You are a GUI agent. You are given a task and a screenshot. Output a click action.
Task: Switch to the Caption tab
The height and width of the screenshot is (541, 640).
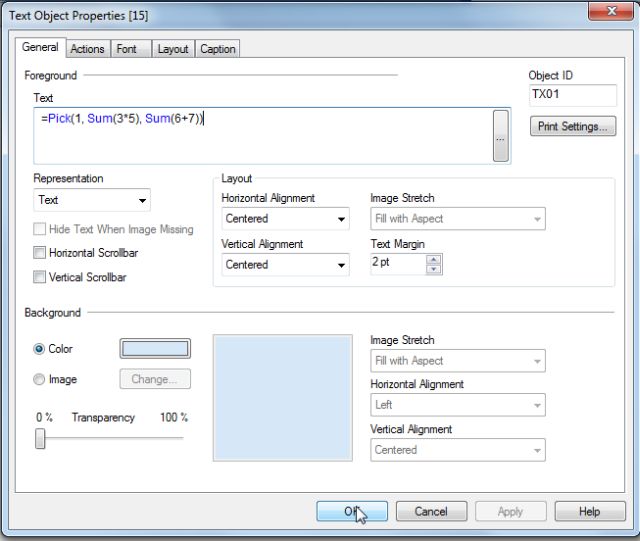coord(218,49)
